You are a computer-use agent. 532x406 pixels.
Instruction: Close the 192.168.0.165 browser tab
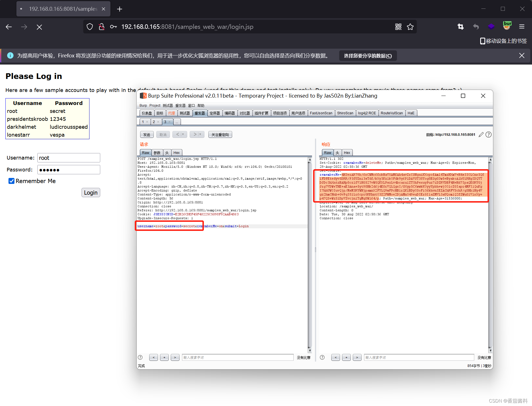coord(104,9)
